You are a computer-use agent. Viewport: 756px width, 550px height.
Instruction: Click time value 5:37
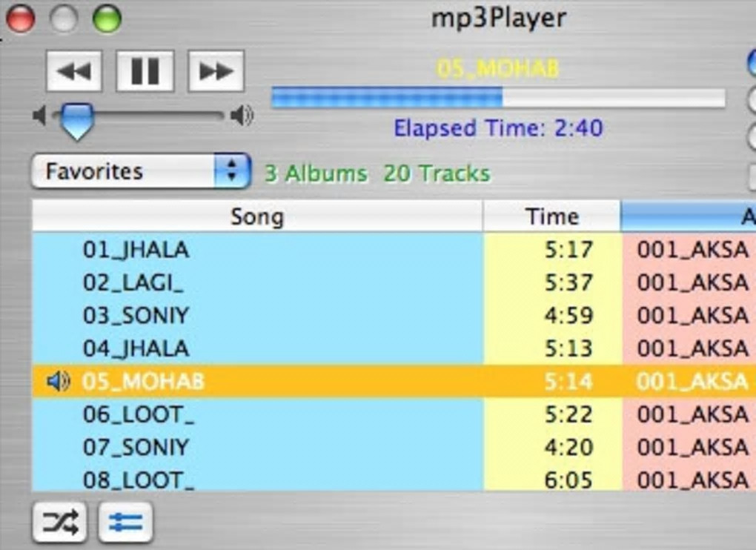point(568,282)
